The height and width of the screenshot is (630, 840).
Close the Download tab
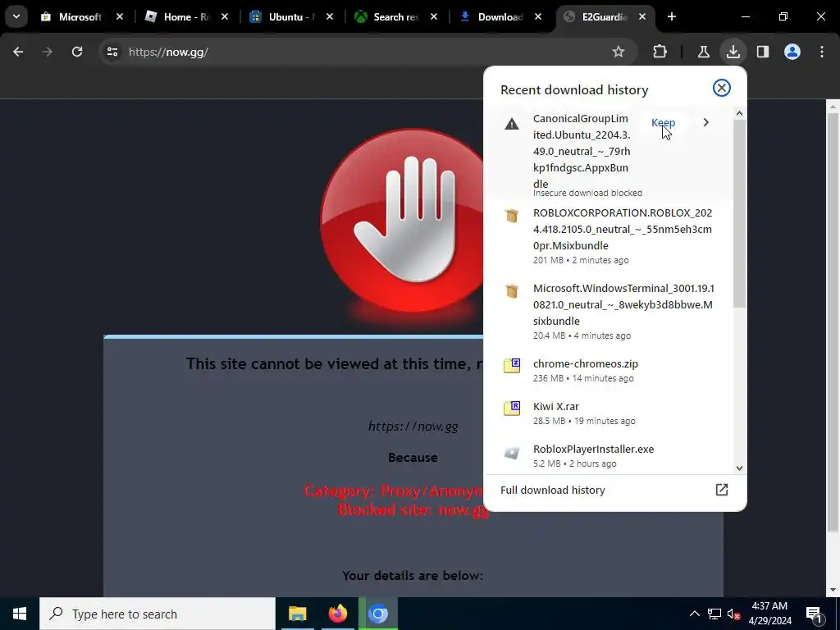(538, 16)
